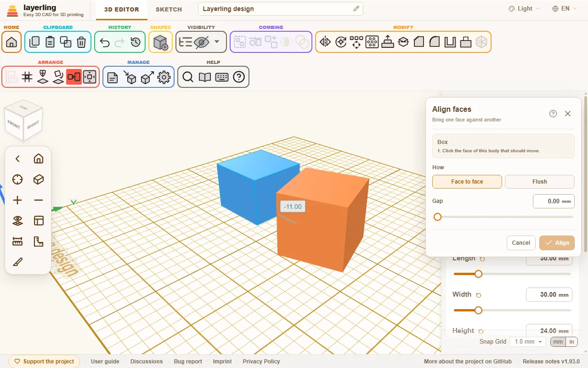Viewport: 588px width, 368px height.
Task: Click the Align button
Action: pyautogui.click(x=557, y=243)
